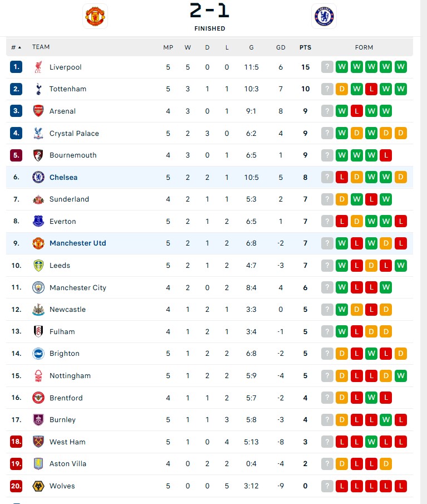The image size is (427, 504).
Task: Open the Manchester Utd team link
Action: [78, 243]
